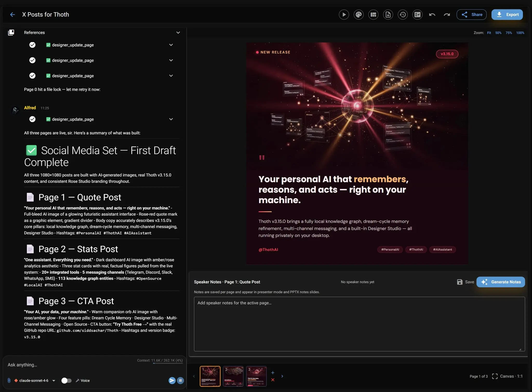This screenshot has width=532, height=392.
Task: Set canvas zoom to Fit
Action: [489, 33]
